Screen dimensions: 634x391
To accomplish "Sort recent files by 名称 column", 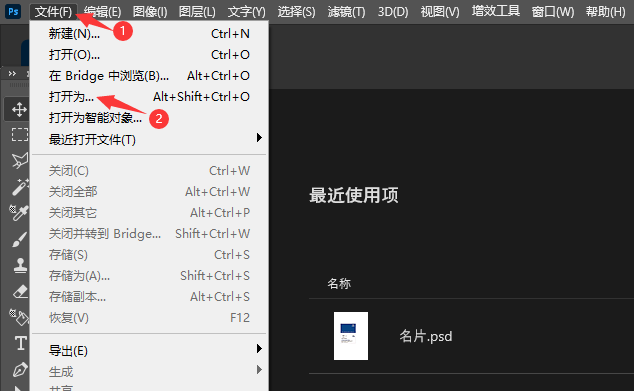I will coord(339,283).
